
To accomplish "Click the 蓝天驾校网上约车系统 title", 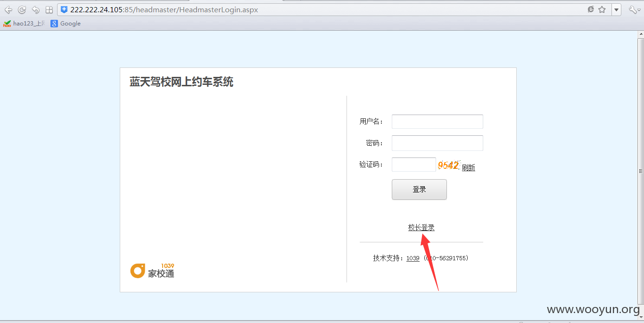I will point(182,82).
